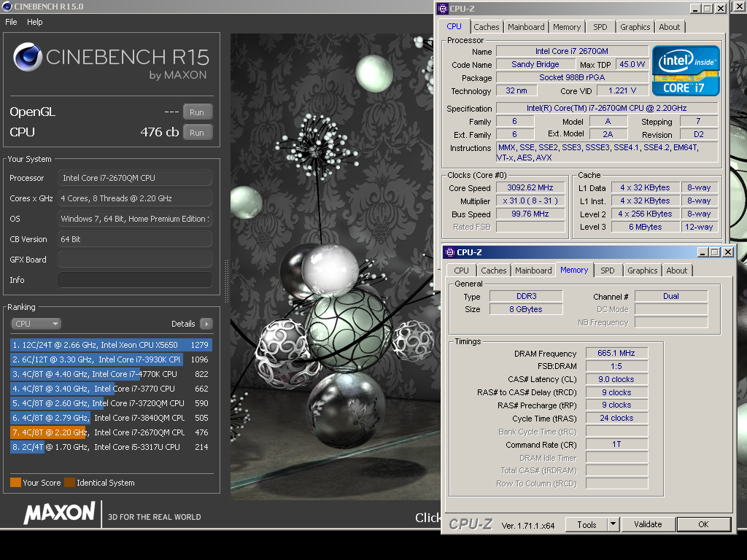Click the Validate button in CPU-Z

point(648,524)
